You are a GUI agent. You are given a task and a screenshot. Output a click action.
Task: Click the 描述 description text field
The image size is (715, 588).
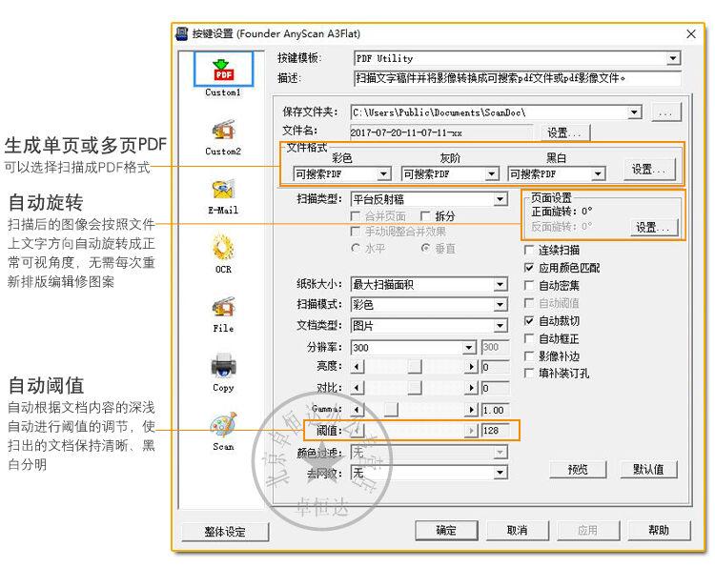click(517, 78)
